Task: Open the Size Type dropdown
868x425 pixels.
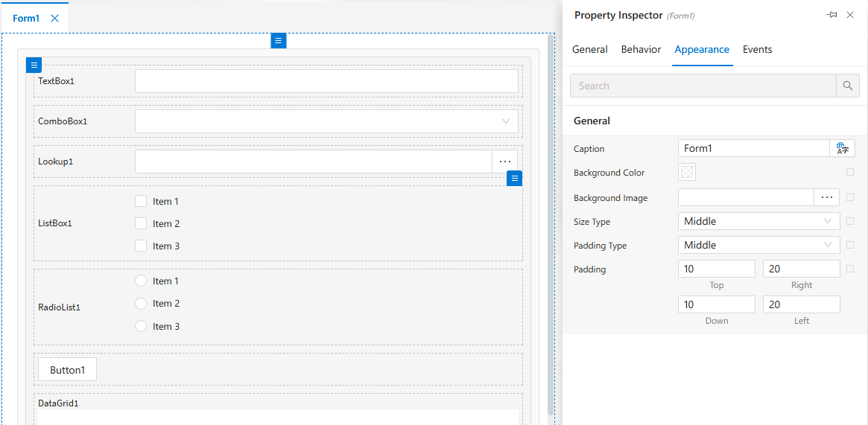Action: (x=759, y=221)
